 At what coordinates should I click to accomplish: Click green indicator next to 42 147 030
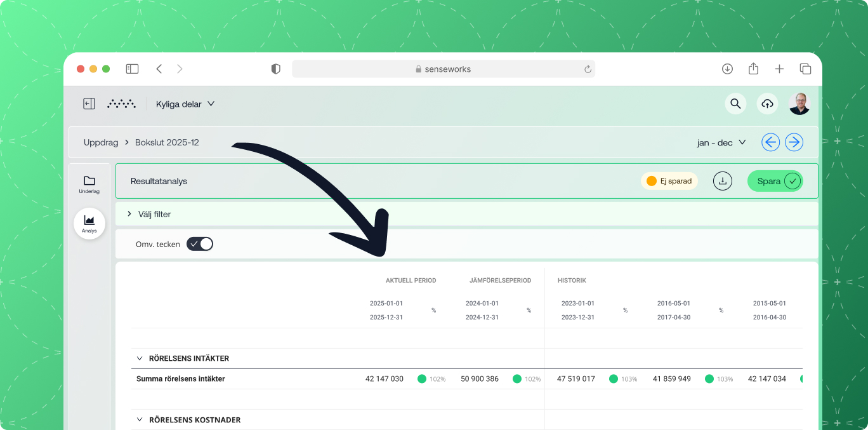[x=422, y=379]
